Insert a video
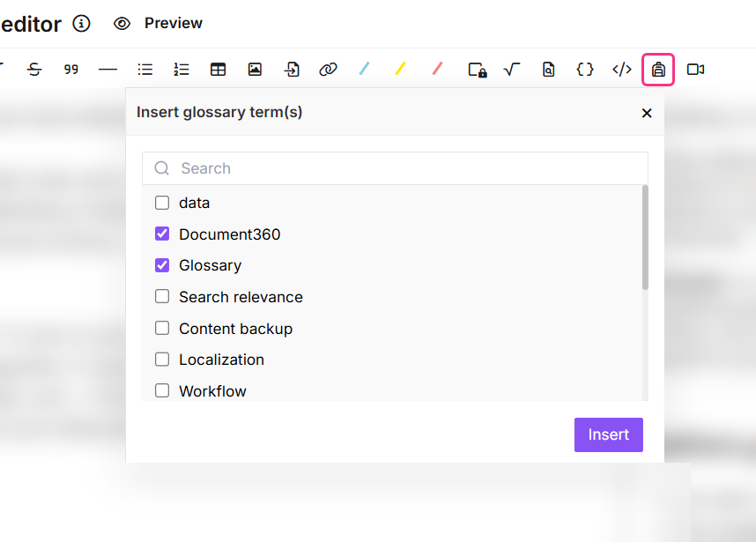Image resolution: width=756 pixels, height=542 pixels. click(x=695, y=70)
